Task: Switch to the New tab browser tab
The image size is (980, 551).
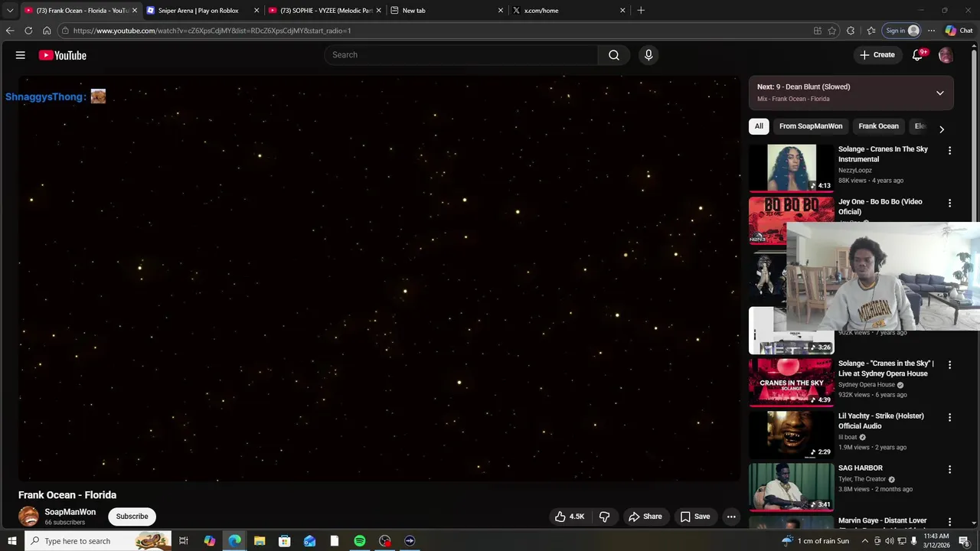Action: pyautogui.click(x=447, y=11)
